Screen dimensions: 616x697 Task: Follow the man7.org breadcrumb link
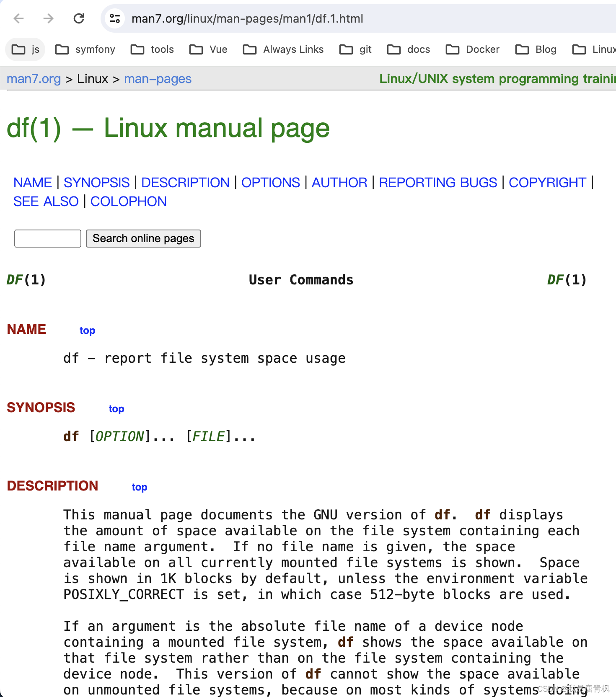tap(34, 79)
